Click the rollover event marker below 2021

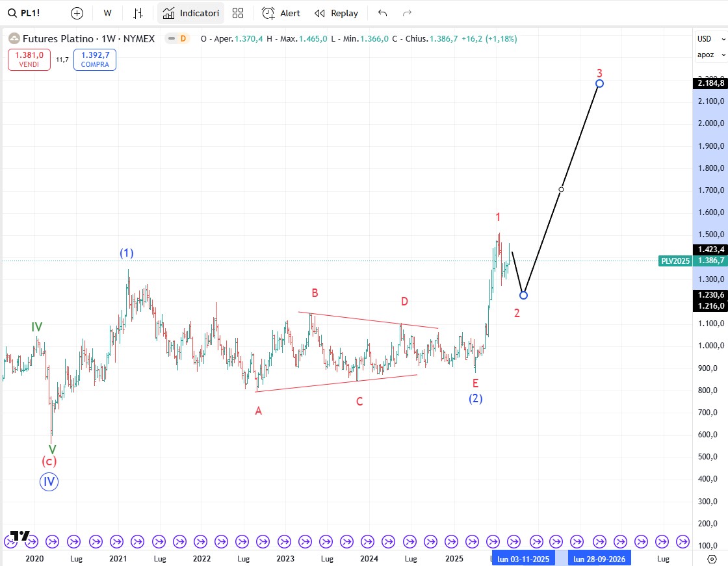click(117, 541)
